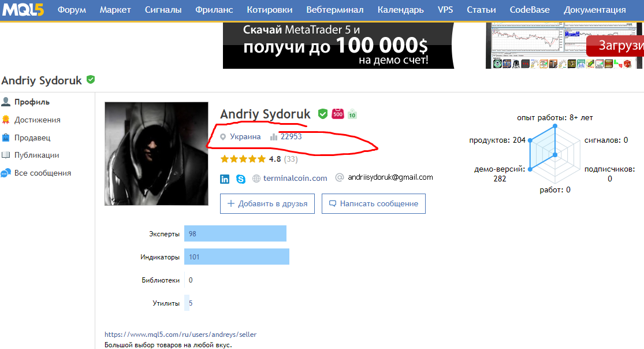Click the Украина location label
644x349 pixels.
pyautogui.click(x=245, y=136)
